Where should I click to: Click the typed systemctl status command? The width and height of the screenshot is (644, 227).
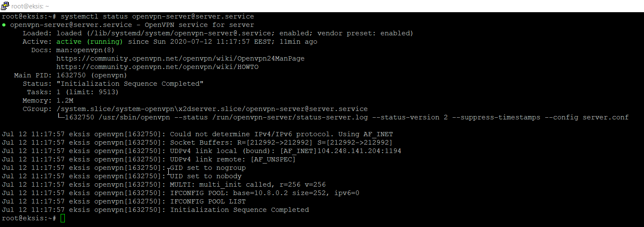(x=157, y=16)
